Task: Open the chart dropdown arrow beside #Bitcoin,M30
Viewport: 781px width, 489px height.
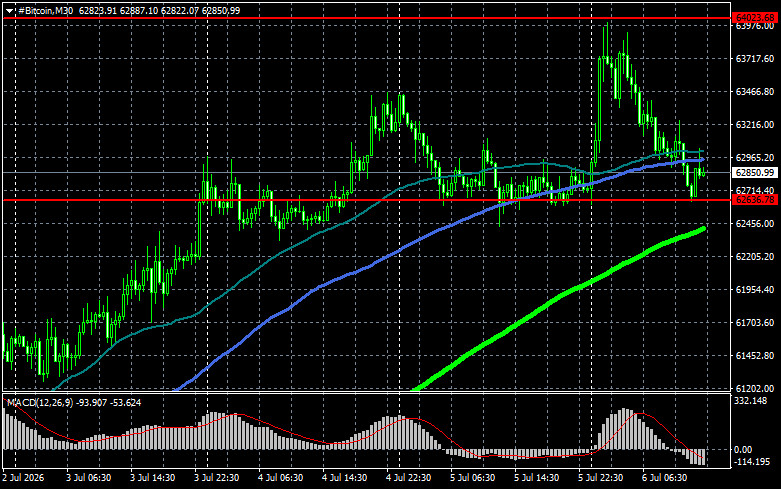Action: [9, 10]
